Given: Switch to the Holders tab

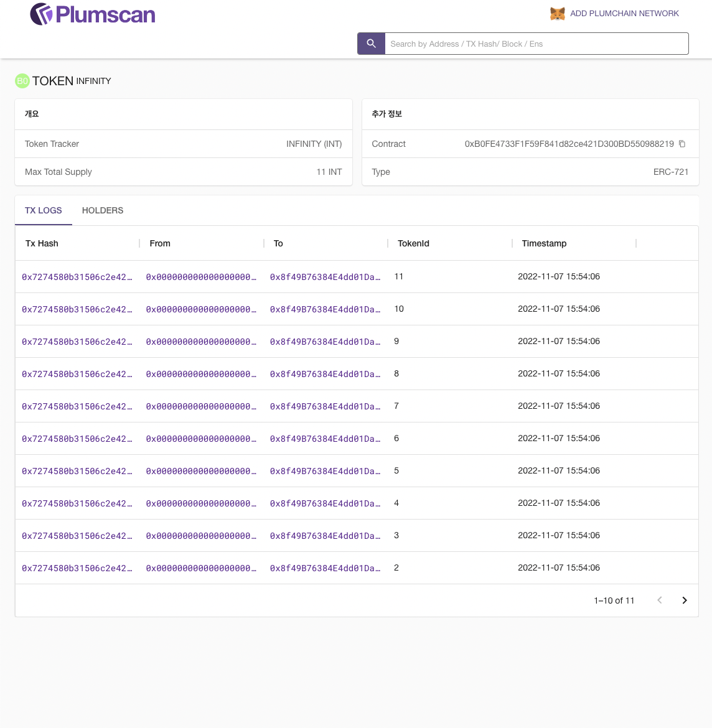Looking at the screenshot, I should coord(103,210).
